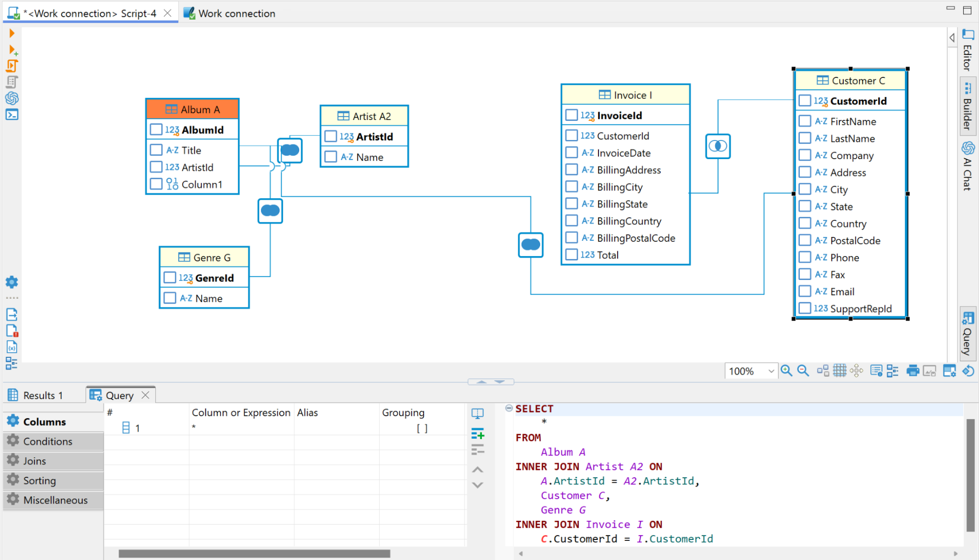Select the Joins section button

click(x=34, y=461)
